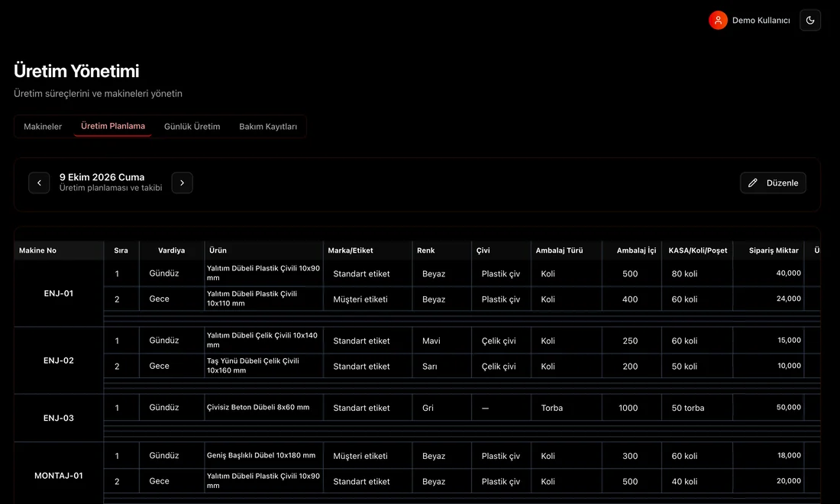Go to the next day using the right chevron
Viewport: 840px width, 504px height.
coord(183,183)
